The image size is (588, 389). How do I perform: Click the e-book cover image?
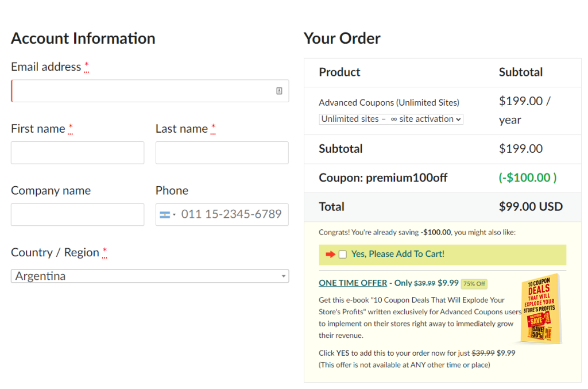540,309
